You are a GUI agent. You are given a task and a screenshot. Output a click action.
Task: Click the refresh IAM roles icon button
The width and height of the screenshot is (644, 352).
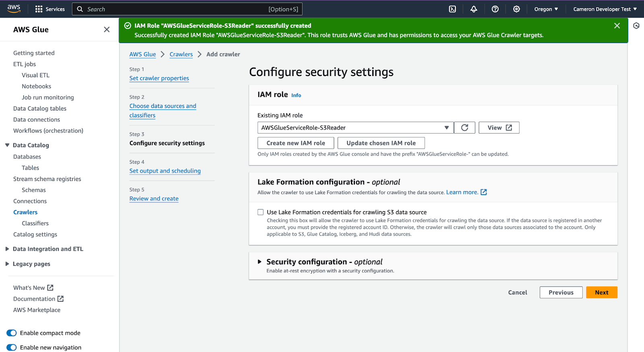tap(464, 128)
